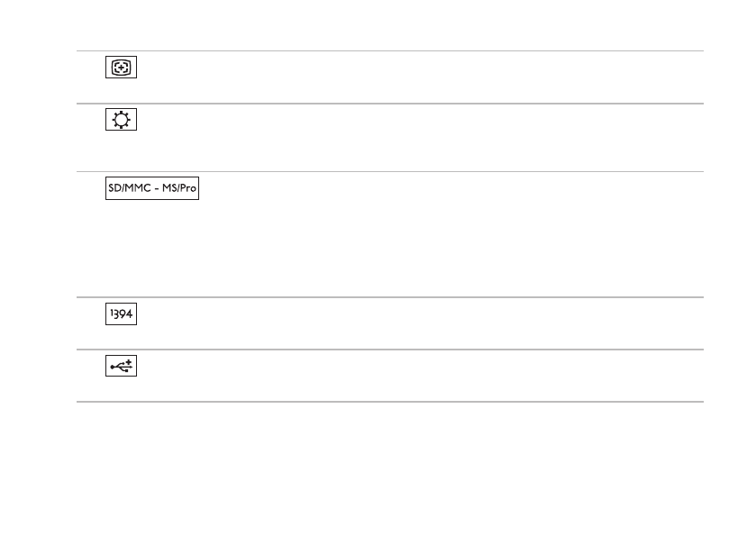Click the divider line above the auto-adjust icon
This screenshot has height=536, width=756.
click(390, 50)
